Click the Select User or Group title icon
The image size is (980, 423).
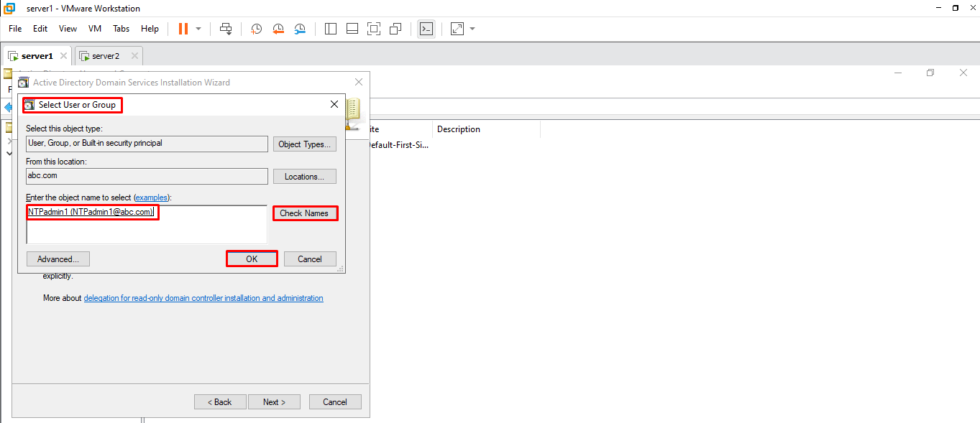click(x=29, y=105)
